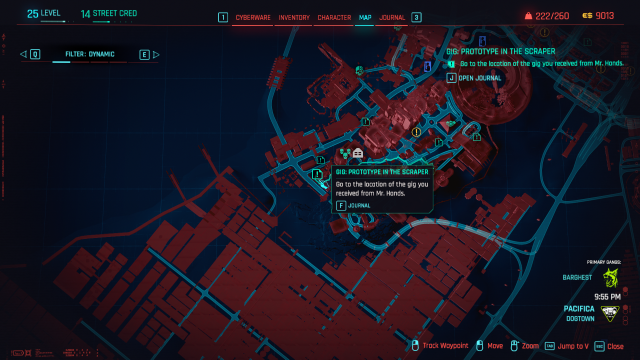The width and height of the screenshot is (640, 360).
Task: Select the gig marker northwest of central buildings
Action: pos(365,122)
